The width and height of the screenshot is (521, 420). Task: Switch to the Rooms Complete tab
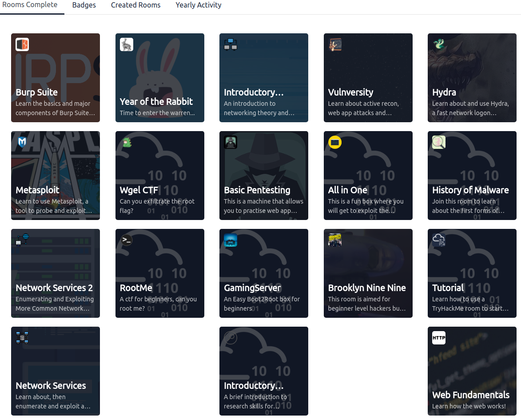coord(30,5)
